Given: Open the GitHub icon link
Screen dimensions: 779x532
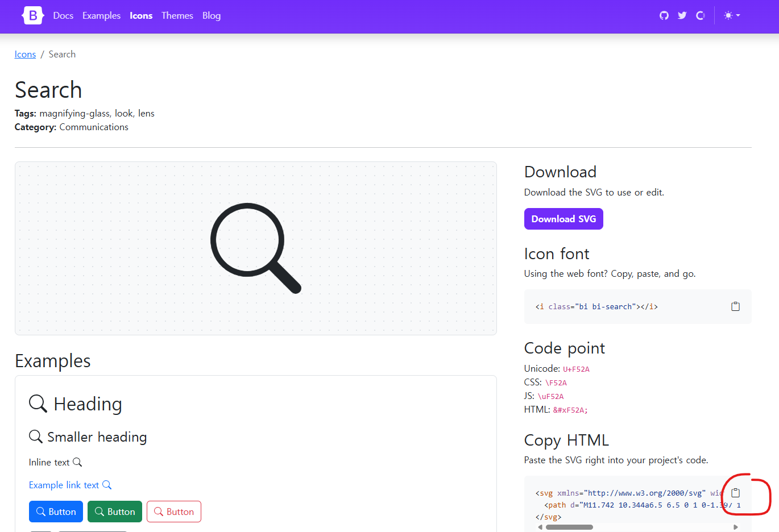Looking at the screenshot, I should tap(664, 15).
